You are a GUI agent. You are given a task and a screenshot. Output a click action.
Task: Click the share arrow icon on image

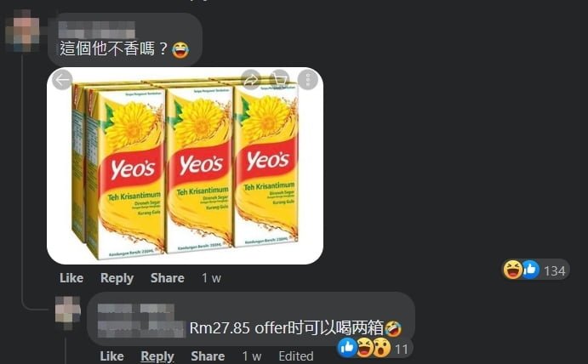251,80
